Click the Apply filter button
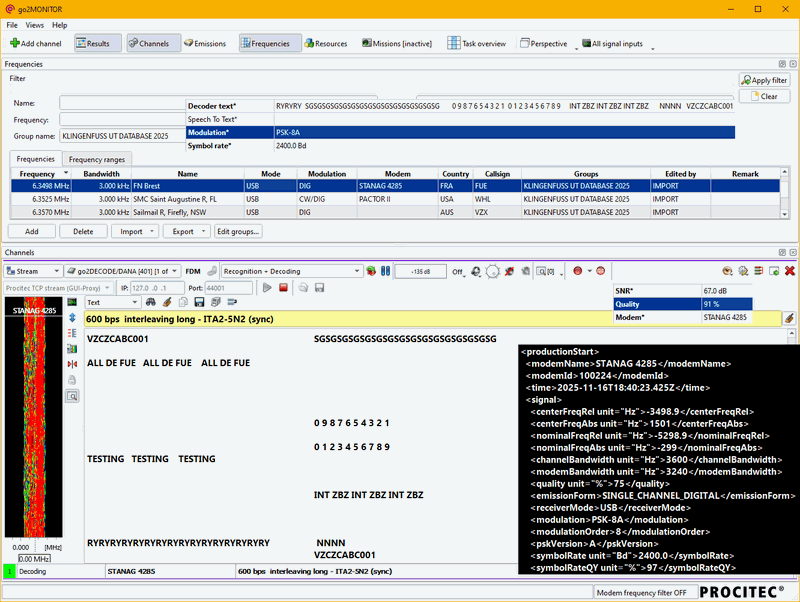Screen dimensions: 800x602 765,79
